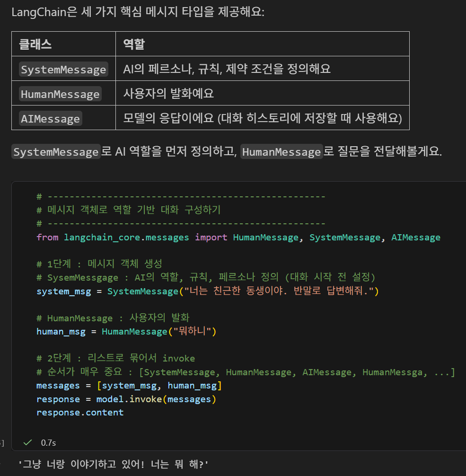466x476 pixels.
Task: Click the comment '# 2단계 : 리스트로 묶어서 invoke'
Action: (x=115, y=358)
